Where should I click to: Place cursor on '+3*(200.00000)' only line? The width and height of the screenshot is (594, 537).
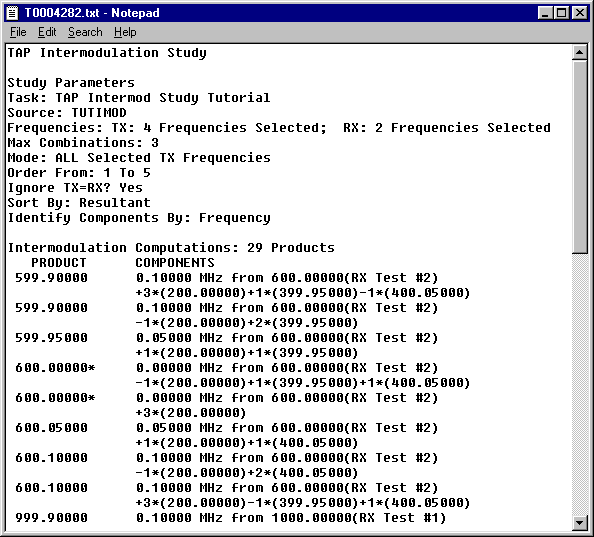click(191, 413)
